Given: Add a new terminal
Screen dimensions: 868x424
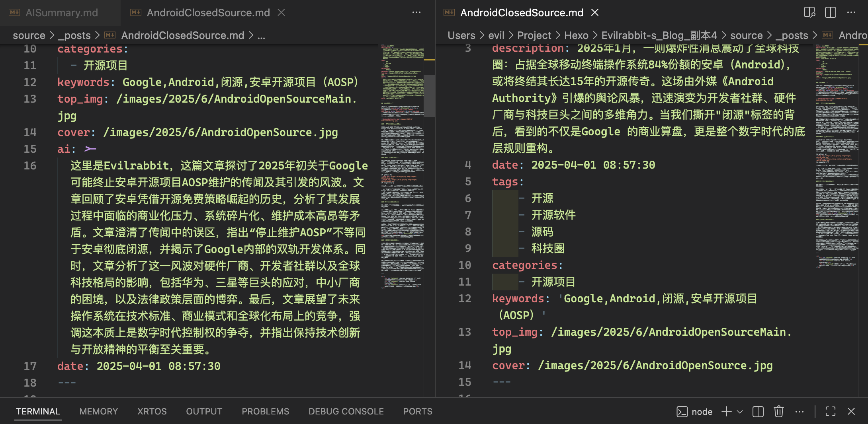Looking at the screenshot, I should 727,412.
